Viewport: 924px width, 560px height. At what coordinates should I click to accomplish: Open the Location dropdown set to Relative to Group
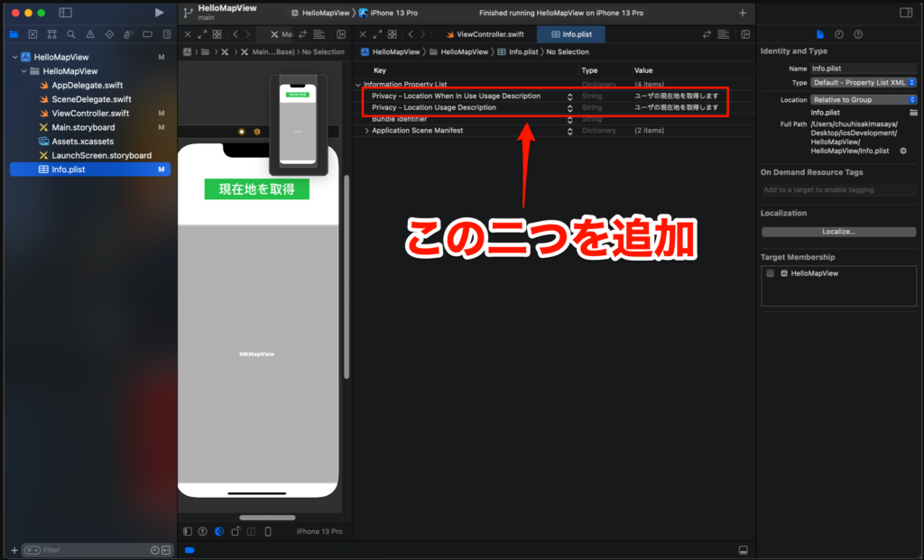tap(862, 99)
